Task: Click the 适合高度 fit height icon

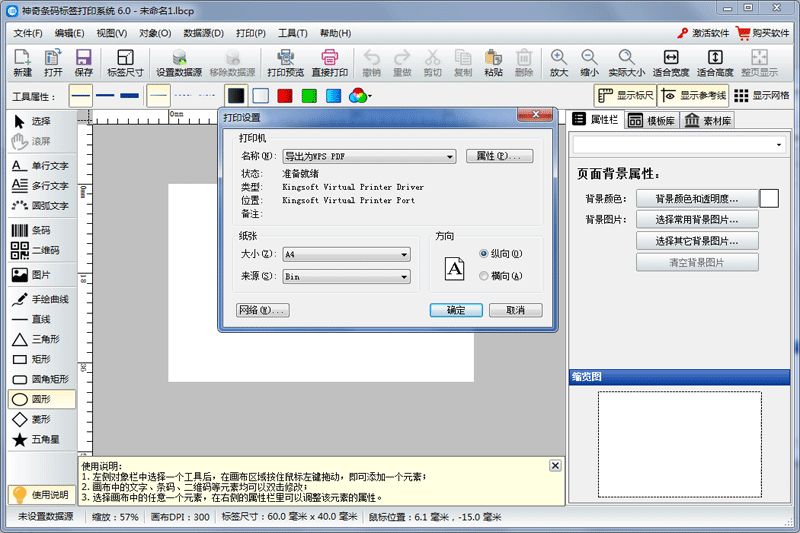Action: tap(715, 63)
